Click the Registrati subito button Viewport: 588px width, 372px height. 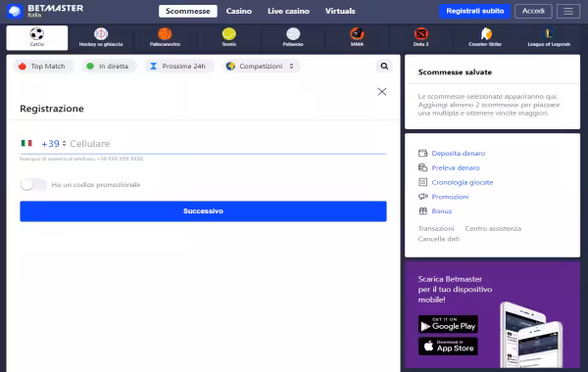(474, 11)
